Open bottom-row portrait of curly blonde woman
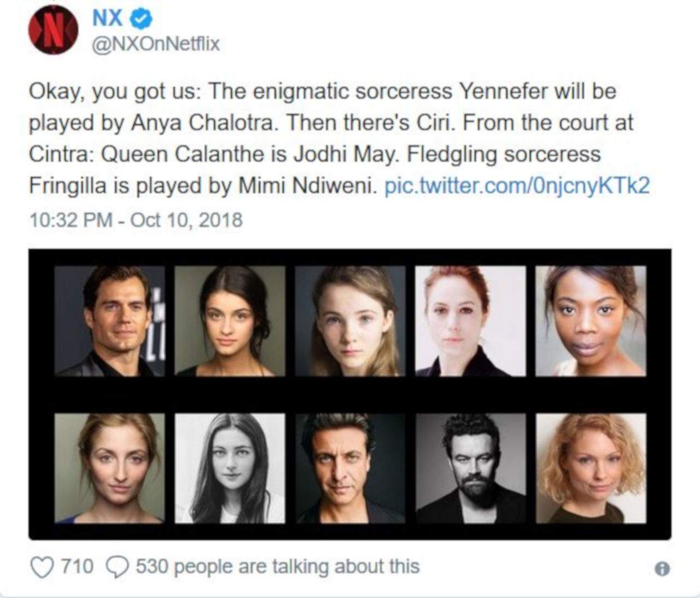The image size is (700, 598). pyautogui.click(x=591, y=468)
